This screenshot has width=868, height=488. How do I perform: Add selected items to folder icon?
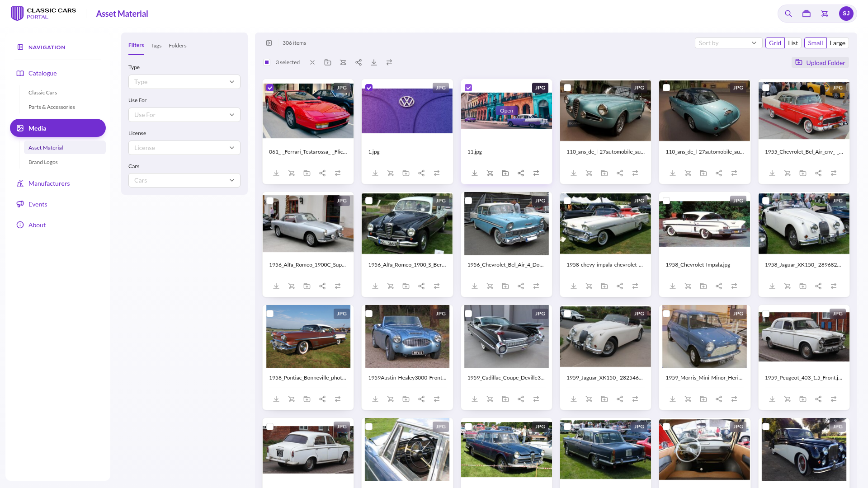[328, 62]
